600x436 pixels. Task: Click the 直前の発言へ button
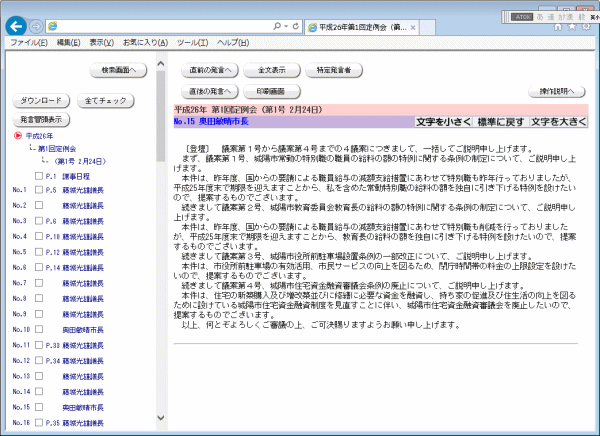coord(210,70)
